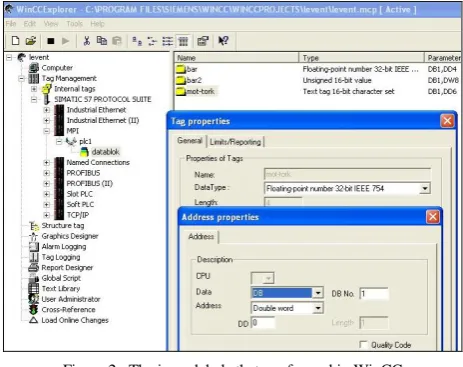Click the New project toolbar icon
This screenshot has height=367, width=463.
(x=15, y=41)
